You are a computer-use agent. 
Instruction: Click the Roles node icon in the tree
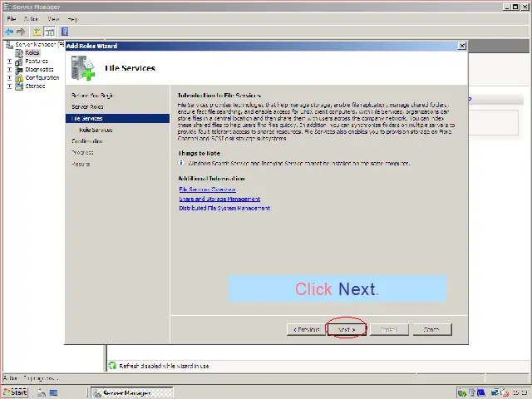point(19,53)
